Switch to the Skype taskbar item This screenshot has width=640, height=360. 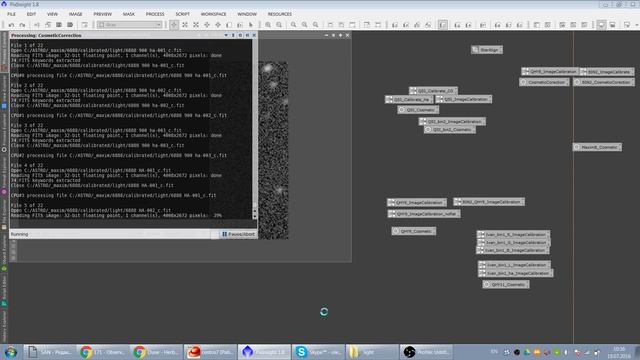click(318, 352)
